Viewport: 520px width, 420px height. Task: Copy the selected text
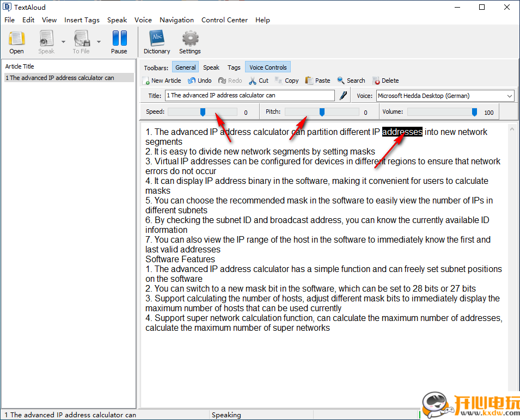pyautogui.click(x=287, y=81)
